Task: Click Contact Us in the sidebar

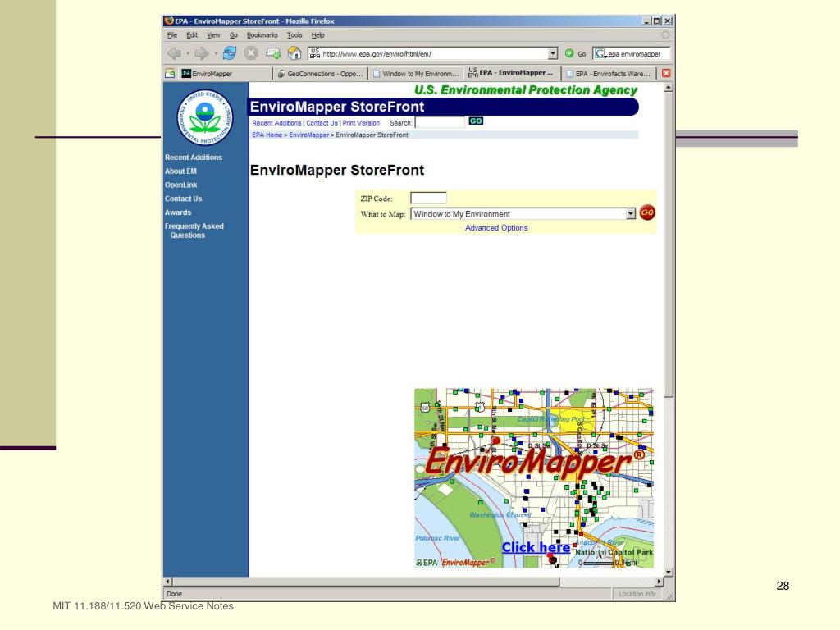Action: (183, 199)
